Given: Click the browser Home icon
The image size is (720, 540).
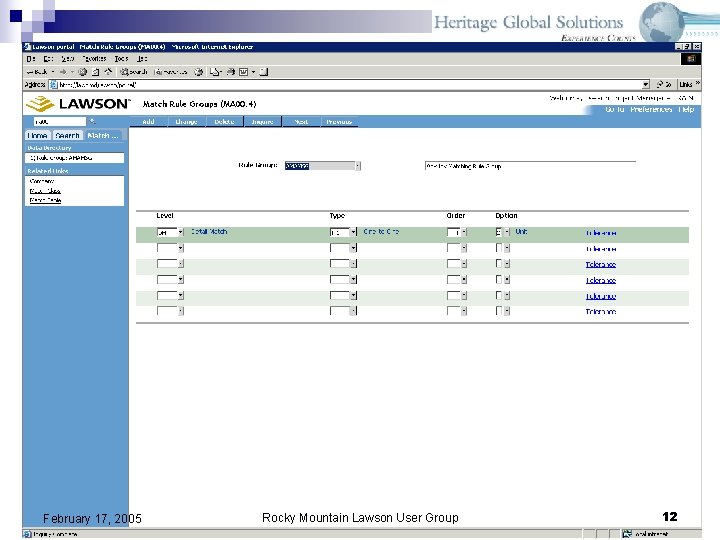Looking at the screenshot, I should coord(108,72).
